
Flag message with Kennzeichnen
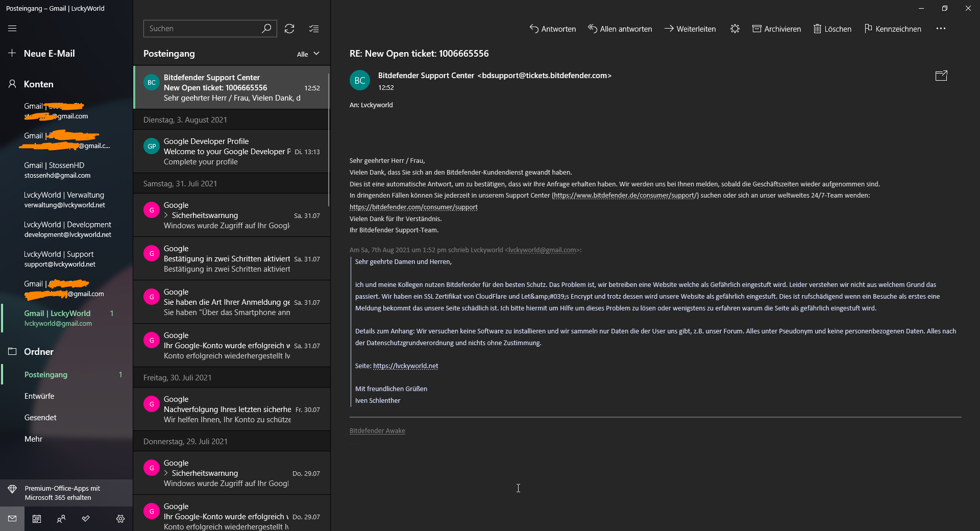coord(893,29)
